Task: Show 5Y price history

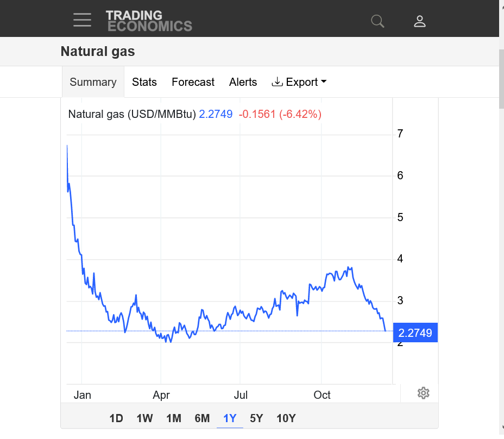Action: [256, 418]
